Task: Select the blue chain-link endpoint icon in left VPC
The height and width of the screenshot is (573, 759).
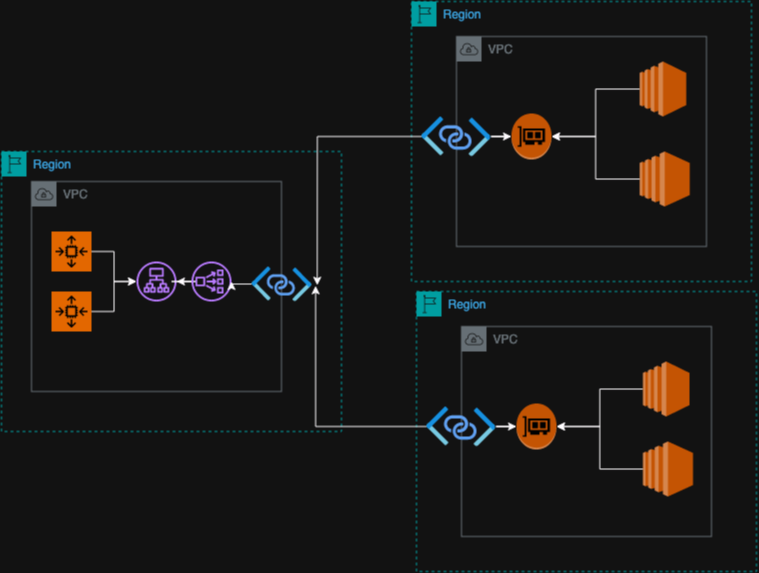Action: tap(281, 284)
